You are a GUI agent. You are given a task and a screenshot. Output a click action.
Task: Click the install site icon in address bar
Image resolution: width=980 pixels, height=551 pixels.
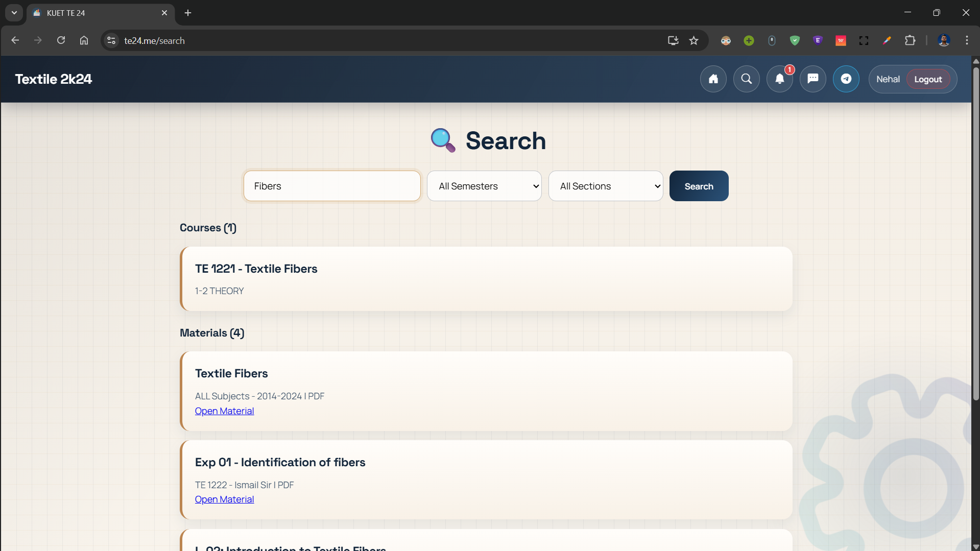pyautogui.click(x=673, y=40)
